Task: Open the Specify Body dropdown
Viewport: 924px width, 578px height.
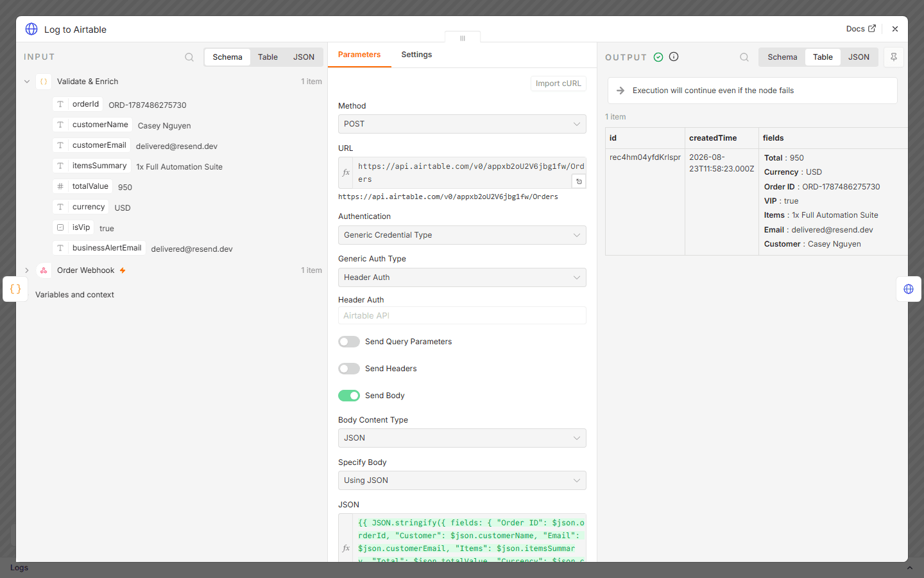Action: (x=462, y=480)
